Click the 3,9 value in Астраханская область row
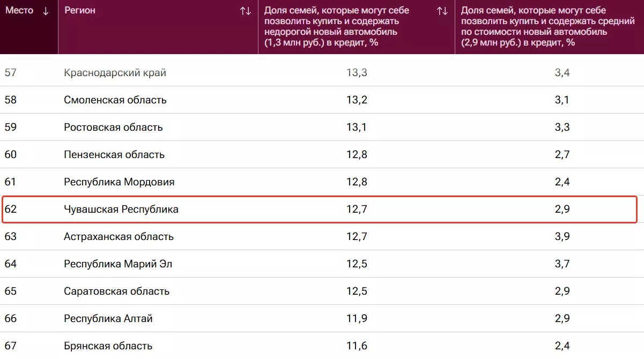 pyautogui.click(x=562, y=237)
